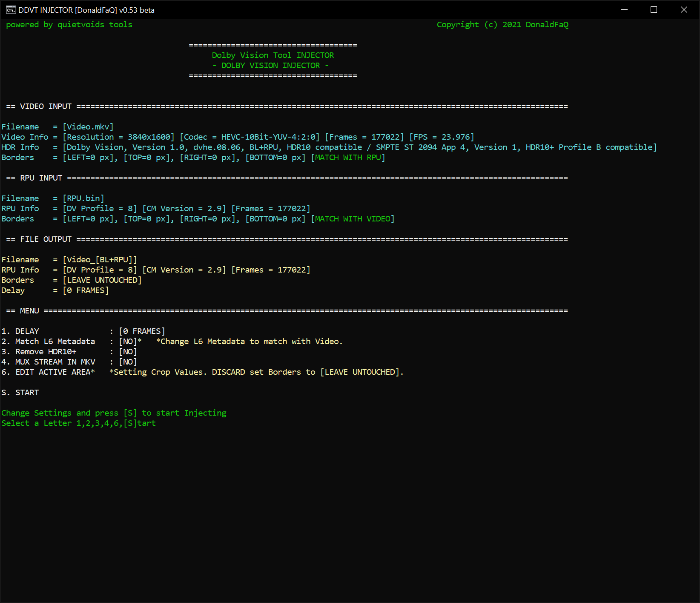Select menu option '6. EDIT ACTIVE AREA*'

point(48,372)
